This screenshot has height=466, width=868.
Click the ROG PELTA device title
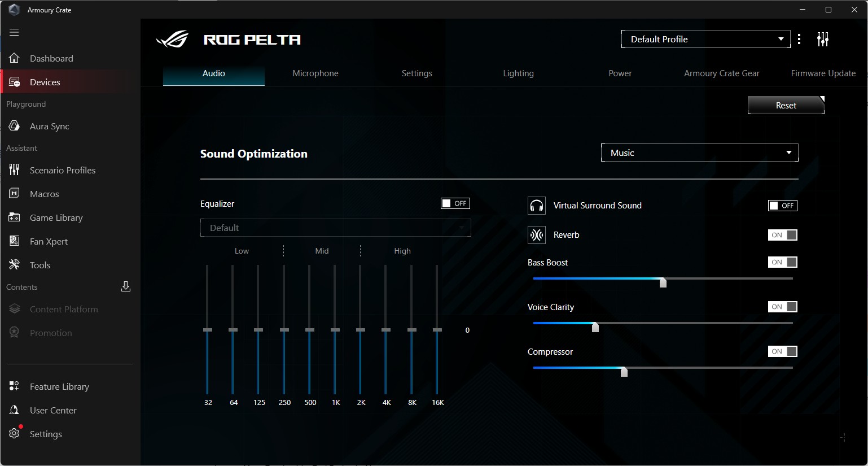point(252,40)
